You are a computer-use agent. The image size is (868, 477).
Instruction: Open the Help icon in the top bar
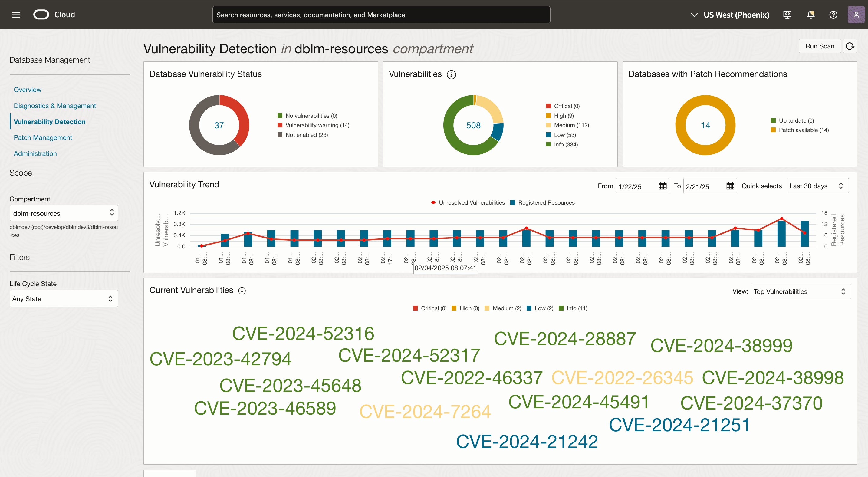[x=833, y=15]
